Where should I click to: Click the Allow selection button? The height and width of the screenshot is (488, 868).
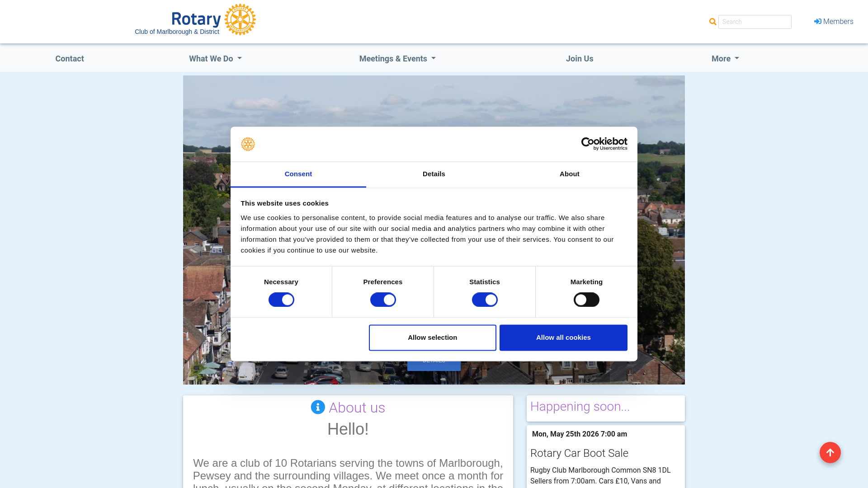pos(433,338)
